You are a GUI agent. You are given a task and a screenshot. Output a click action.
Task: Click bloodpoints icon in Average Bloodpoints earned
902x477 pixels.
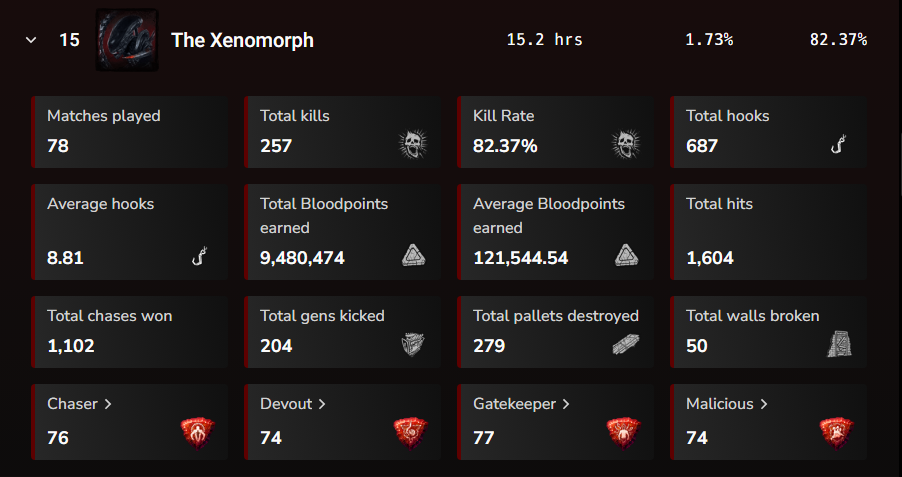[x=626, y=255]
